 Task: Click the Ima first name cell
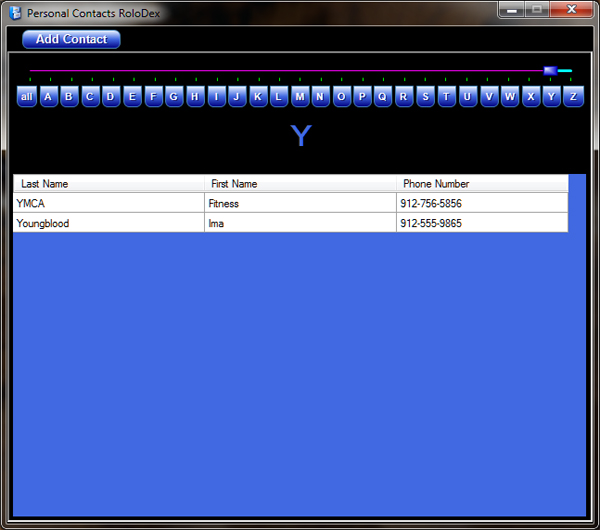[x=300, y=223]
